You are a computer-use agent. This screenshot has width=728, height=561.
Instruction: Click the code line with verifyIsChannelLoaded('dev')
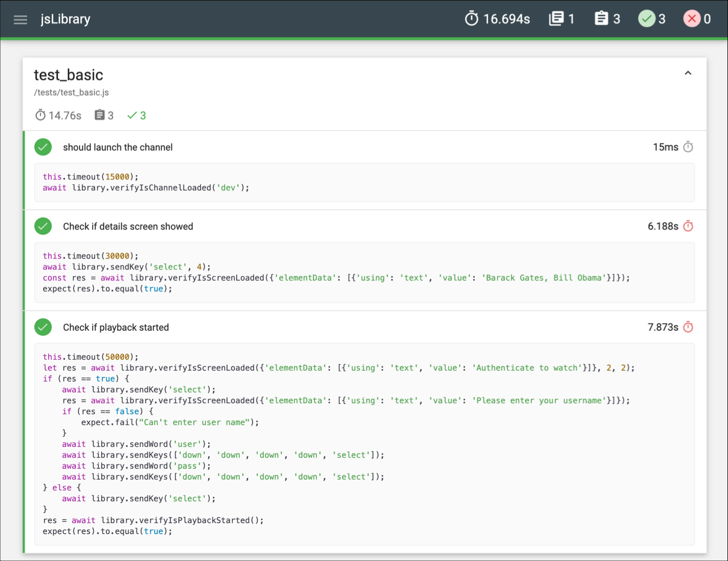tap(146, 188)
